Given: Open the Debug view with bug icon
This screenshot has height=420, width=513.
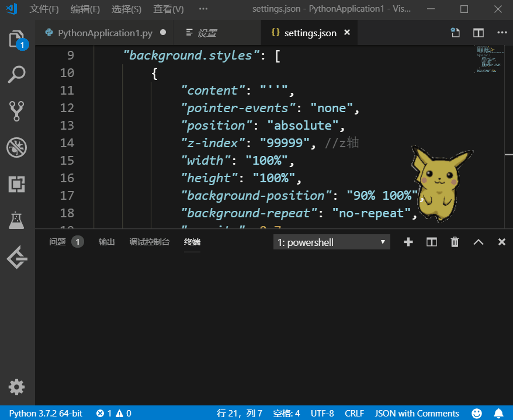Looking at the screenshot, I should (x=17, y=147).
